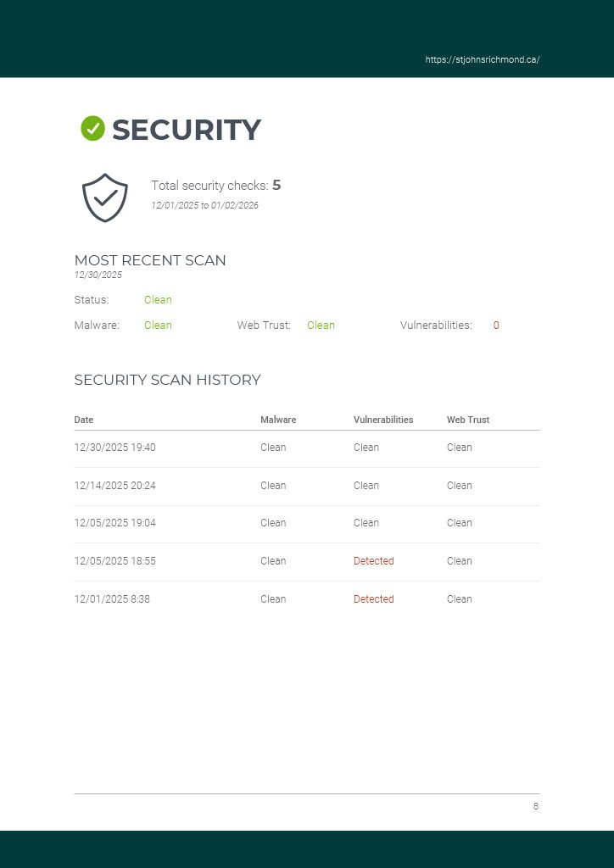Click the SECURITY SCAN HISTORY heading
Screen dimensions: 614x868
167,380
